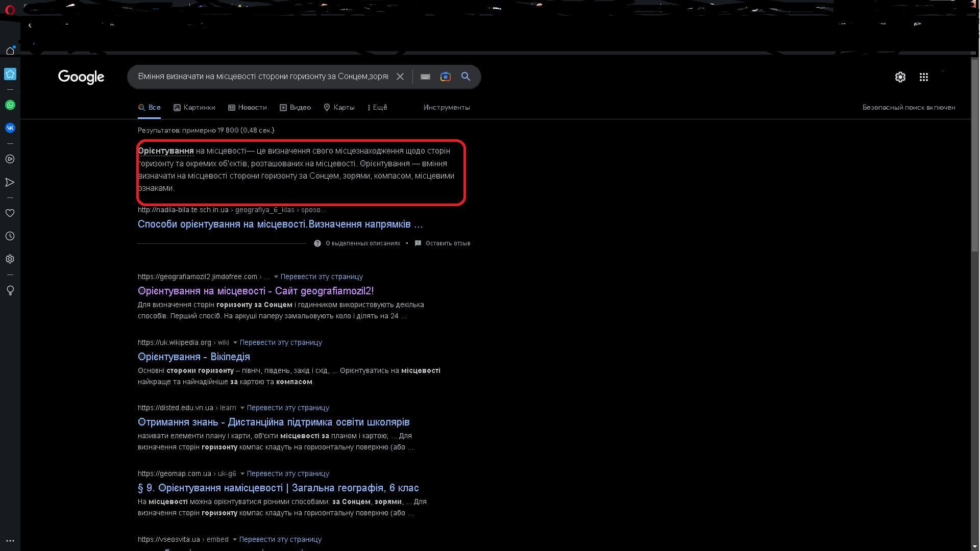
Task: Open sidebar bookmarks heart icon
Action: (x=10, y=213)
